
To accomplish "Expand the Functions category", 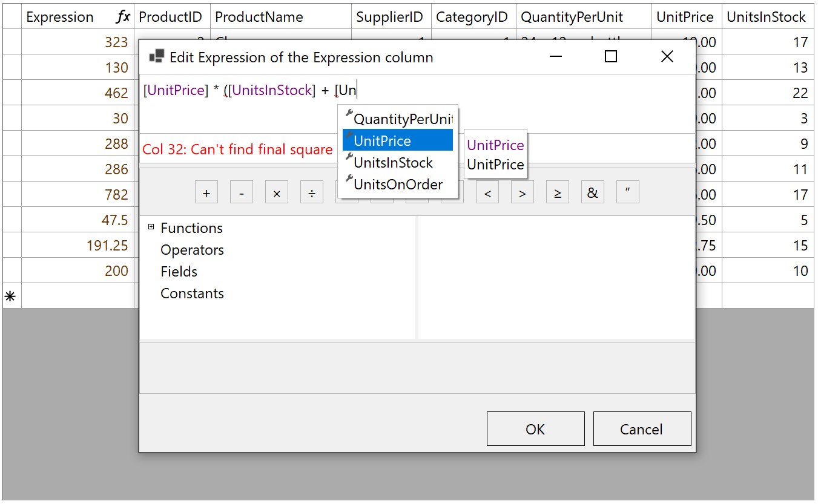I will tap(151, 227).
